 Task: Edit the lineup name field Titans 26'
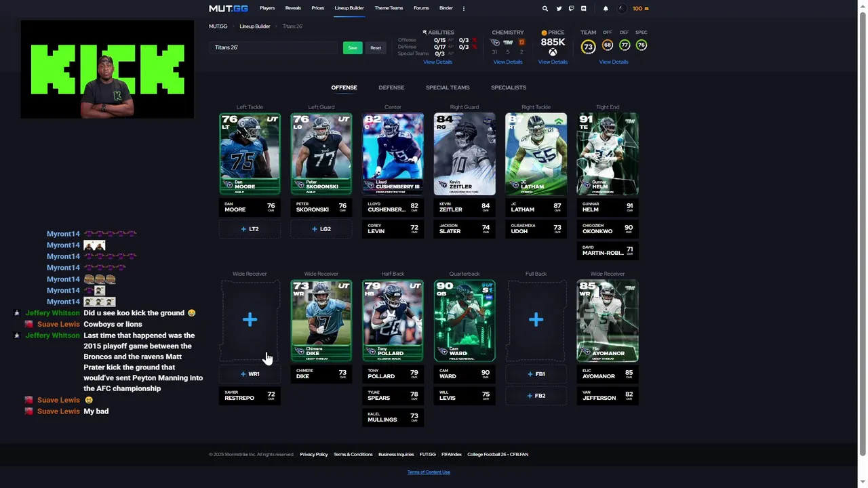coord(274,47)
